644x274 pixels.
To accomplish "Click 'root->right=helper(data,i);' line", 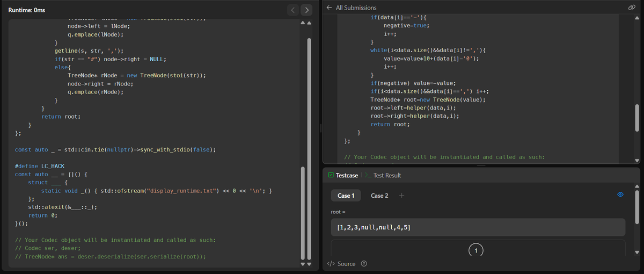I will coord(414,116).
